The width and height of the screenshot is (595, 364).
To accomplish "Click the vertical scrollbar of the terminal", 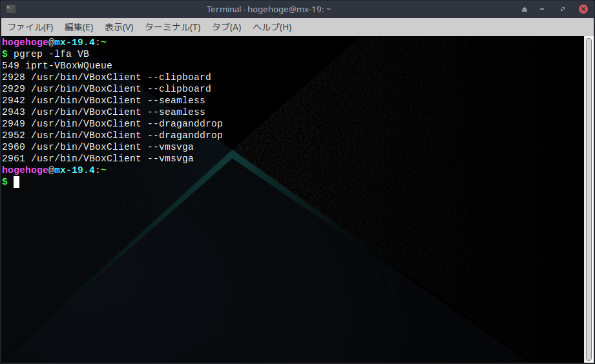I will (589, 199).
